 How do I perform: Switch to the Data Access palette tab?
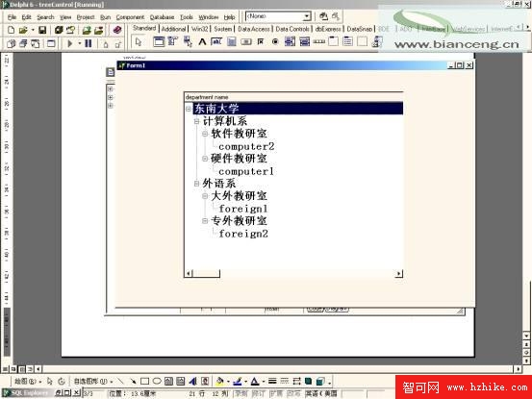tap(254, 29)
